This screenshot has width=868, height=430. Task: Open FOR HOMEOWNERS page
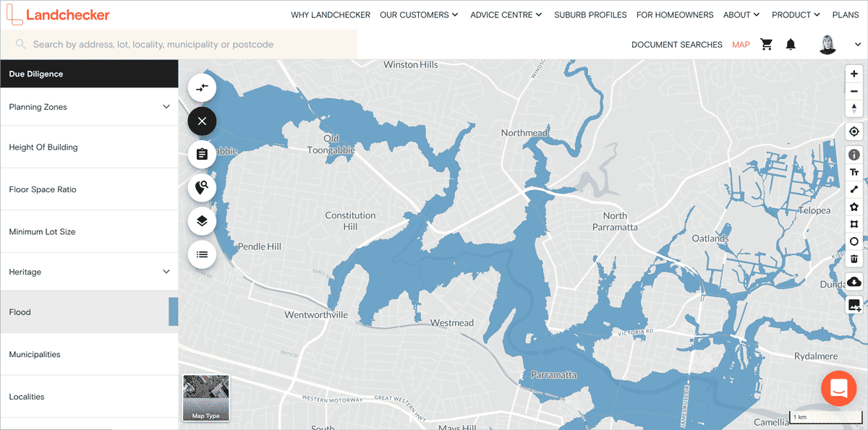click(675, 14)
